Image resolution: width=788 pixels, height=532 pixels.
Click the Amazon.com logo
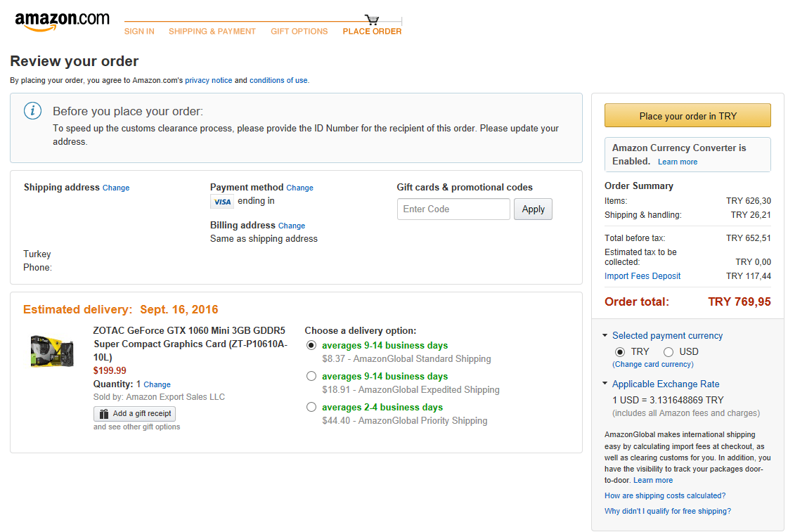tap(62, 22)
